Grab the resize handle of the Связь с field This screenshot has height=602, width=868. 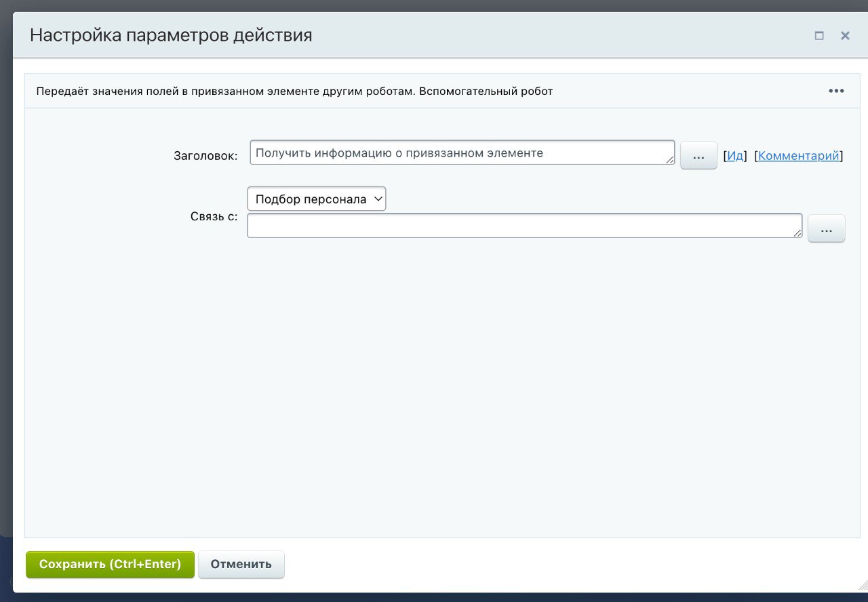[797, 233]
